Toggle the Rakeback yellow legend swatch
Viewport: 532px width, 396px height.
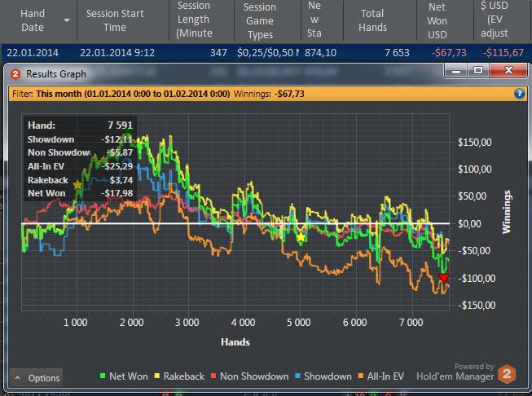tap(156, 376)
